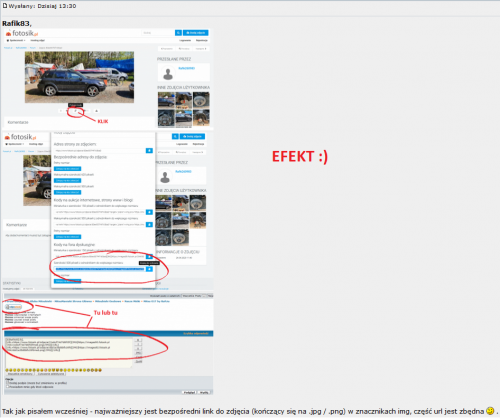Toggle the first option checkbox under the reply box
Image resolution: width=500 pixels, height=419 pixels.
point(7,383)
